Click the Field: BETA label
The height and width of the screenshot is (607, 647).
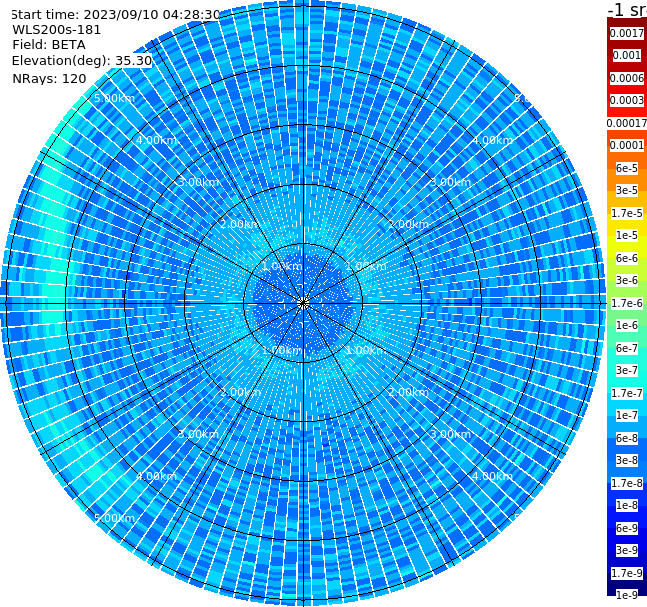pos(49,45)
